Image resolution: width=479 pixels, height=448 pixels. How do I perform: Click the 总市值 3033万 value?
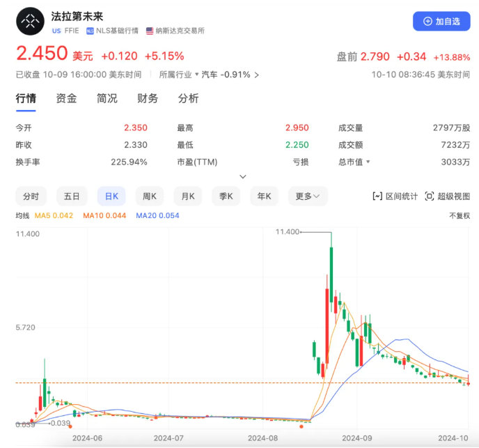[455, 162]
